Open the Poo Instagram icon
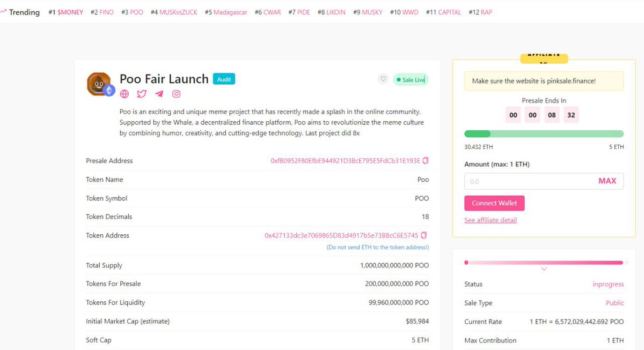The width and height of the screenshot is (644, 350). point(176,94)
